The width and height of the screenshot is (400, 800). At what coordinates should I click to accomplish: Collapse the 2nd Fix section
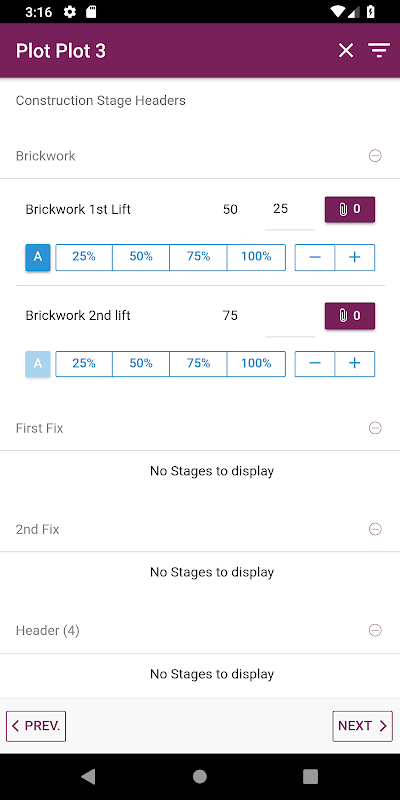click(375, 529)
